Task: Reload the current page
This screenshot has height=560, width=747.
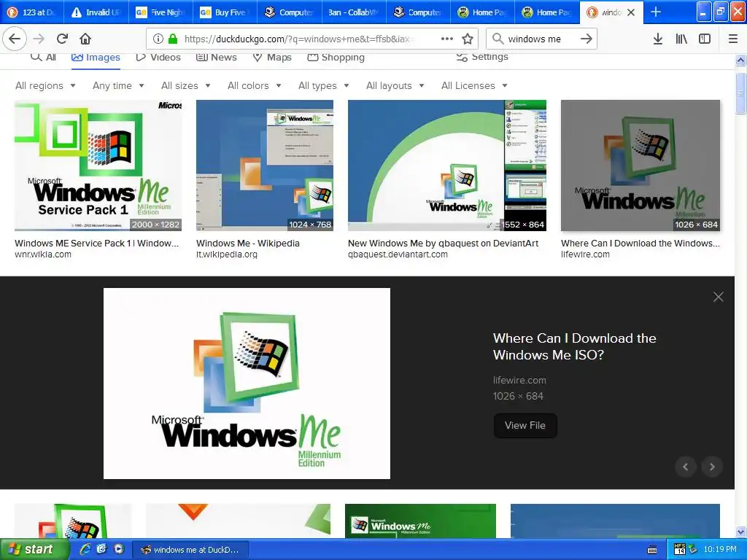Action: pos(63,39)
